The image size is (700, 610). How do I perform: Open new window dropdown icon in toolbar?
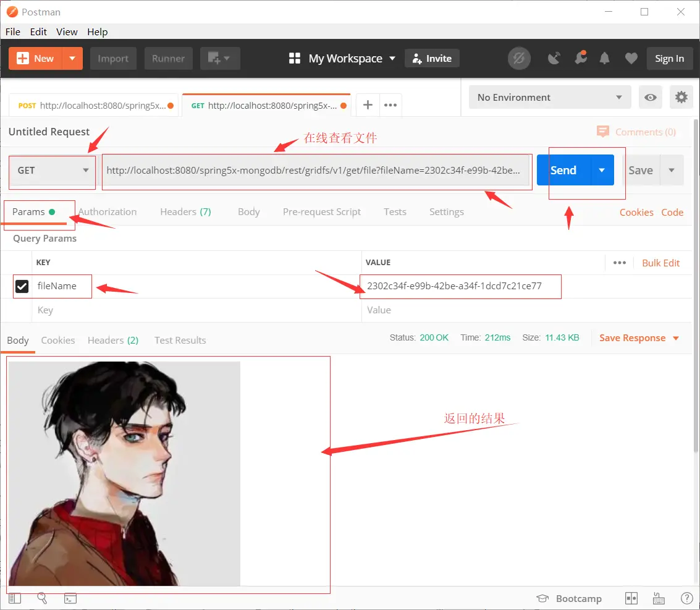220,59
